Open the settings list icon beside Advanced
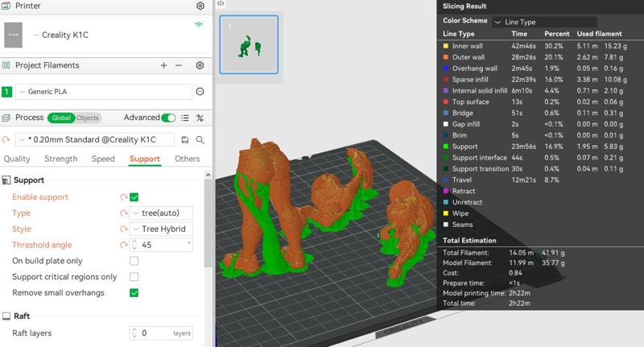Image resolution: width=644 pixels, height=347 pixels. click(x=185, y=118)
